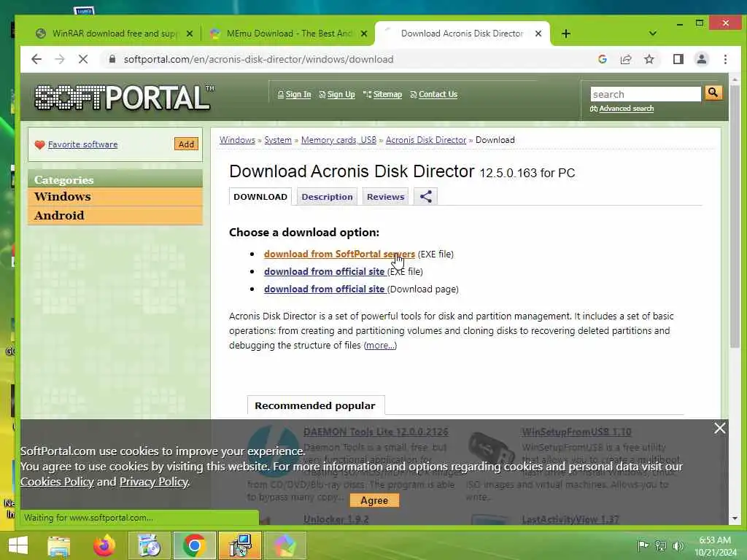Image resolution: width=747 pixels, height=560 pixels.
Task: Go back using browser back arrow
Action: coord(36,59)
